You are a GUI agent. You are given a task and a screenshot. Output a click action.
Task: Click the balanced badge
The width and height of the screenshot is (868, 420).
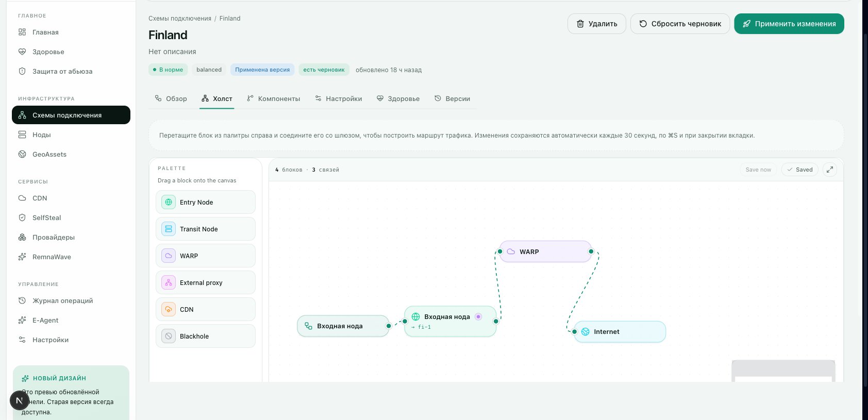coord(209,70)
